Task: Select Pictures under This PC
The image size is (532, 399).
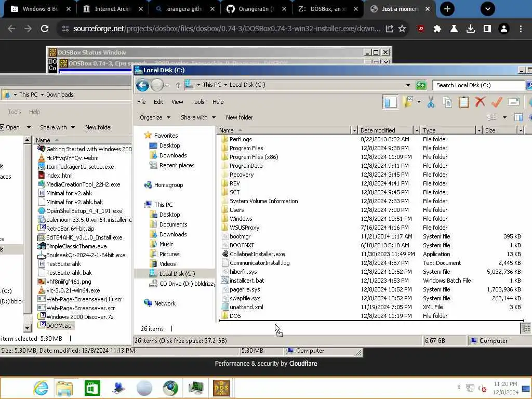Action: pyautogui.click(x=165, y=254)
